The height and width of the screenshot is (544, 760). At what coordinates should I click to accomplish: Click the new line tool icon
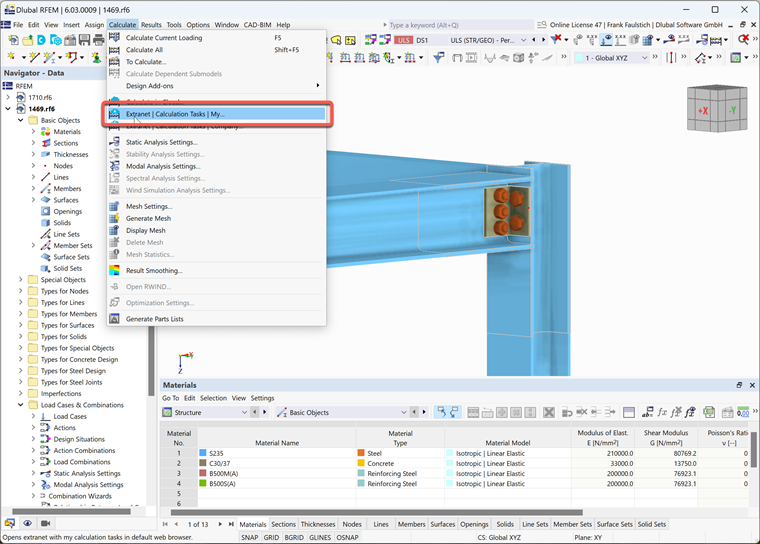pos(34,58)
